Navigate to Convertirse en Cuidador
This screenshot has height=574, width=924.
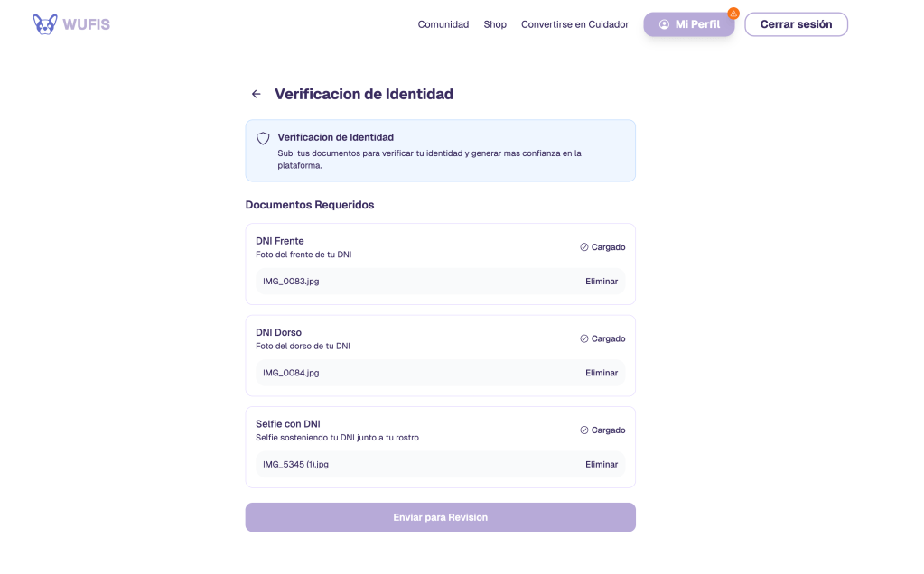(x=574, y=24)
